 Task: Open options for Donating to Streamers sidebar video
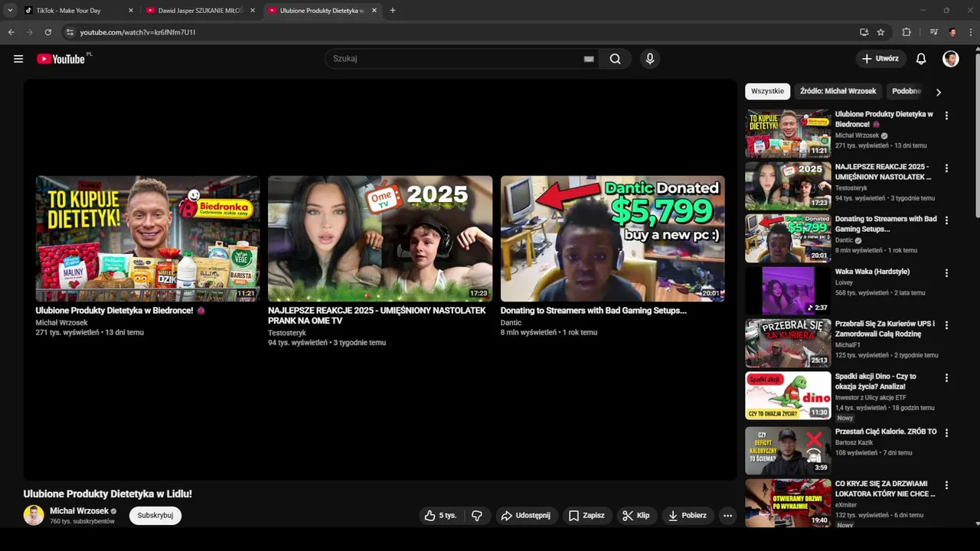point(946,220)
